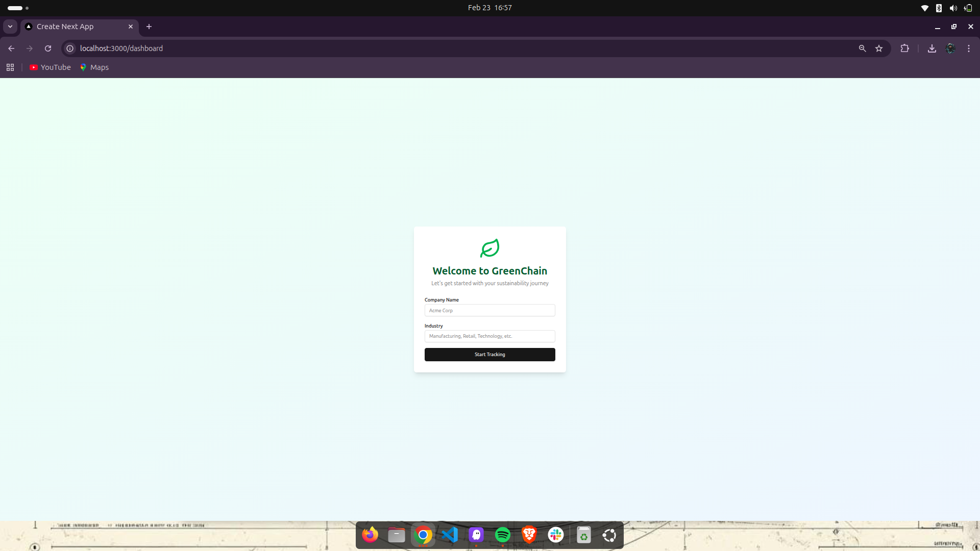Click the zoom magnifier icon in address bar

(862, 48)
